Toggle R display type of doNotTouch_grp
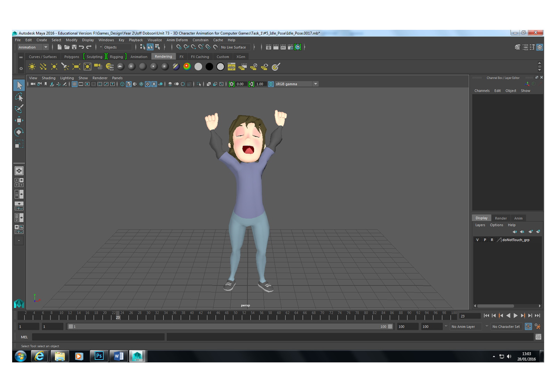The width and height of the screenshot is (556, 392). (x=492, y=240)
